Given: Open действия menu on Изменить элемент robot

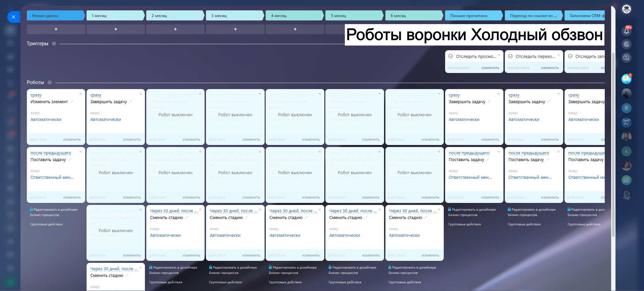Looking at the screenshot, I should [x=38, y=139].
